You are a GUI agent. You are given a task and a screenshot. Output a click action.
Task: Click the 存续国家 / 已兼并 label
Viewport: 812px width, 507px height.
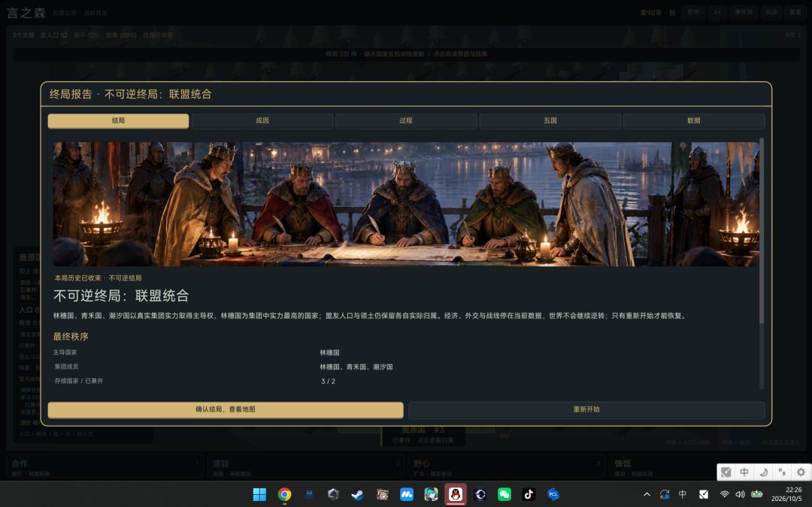[x=79, y=381]
